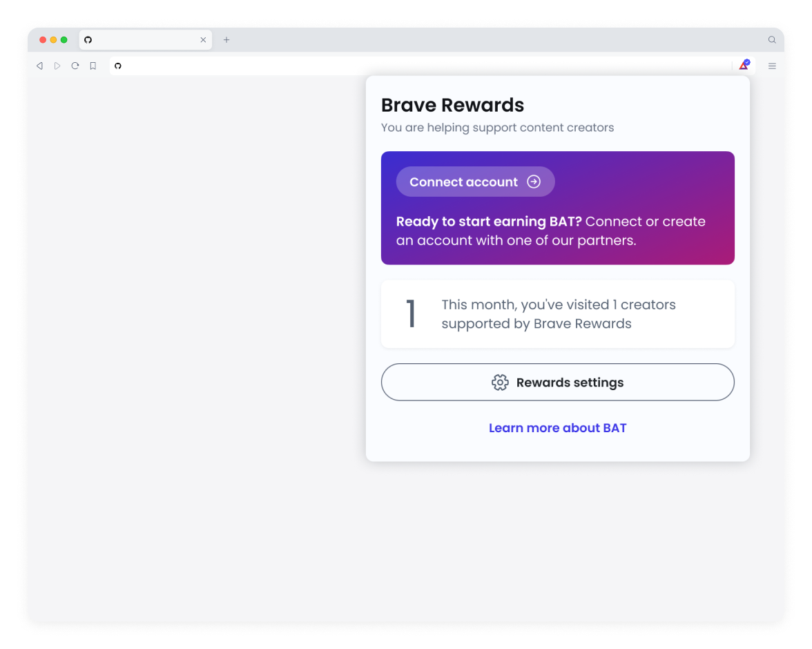
Task: Open the hamburger menu in the toolbar
Action: coord(772,66)
